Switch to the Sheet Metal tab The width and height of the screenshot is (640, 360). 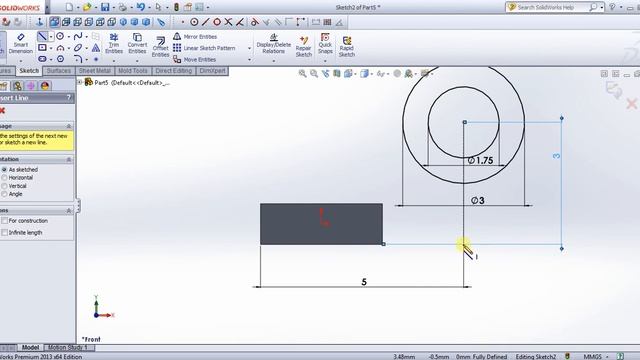pos(95,71)
